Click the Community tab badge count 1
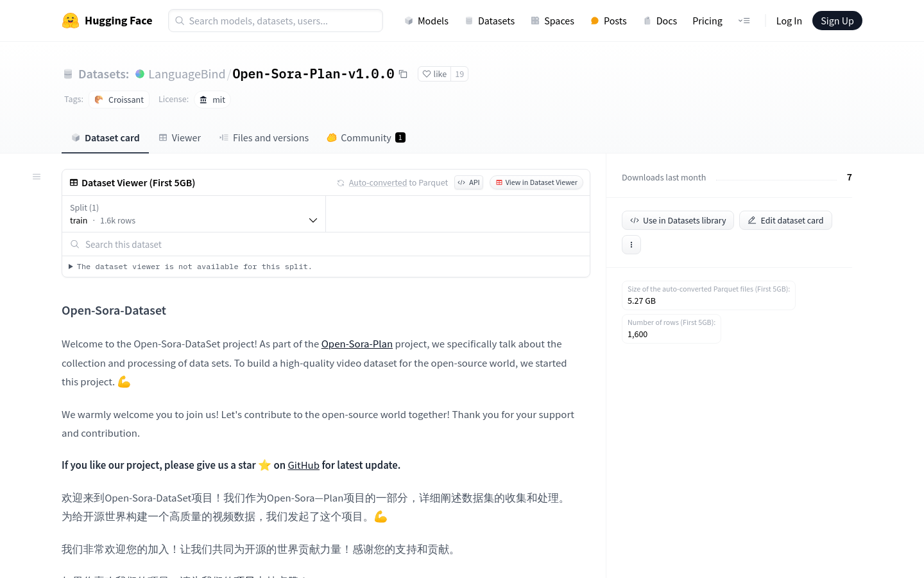 click(400, 137)
